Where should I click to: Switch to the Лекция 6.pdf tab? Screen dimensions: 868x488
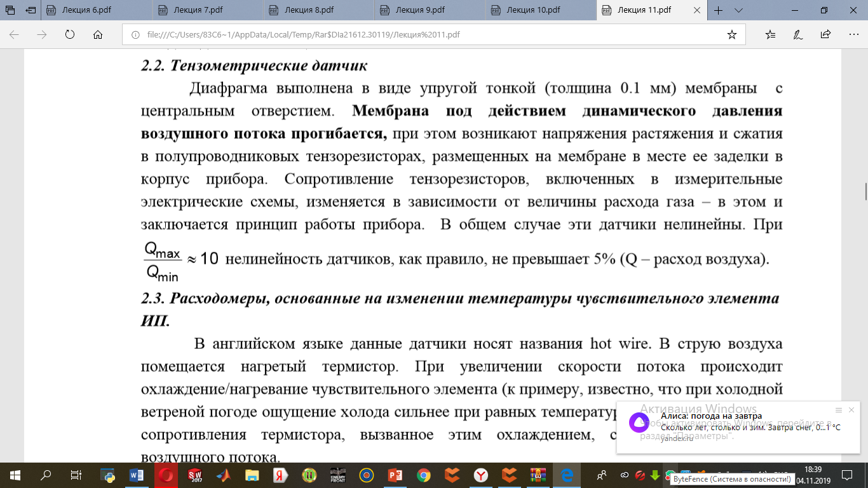(x=98, y=10)
